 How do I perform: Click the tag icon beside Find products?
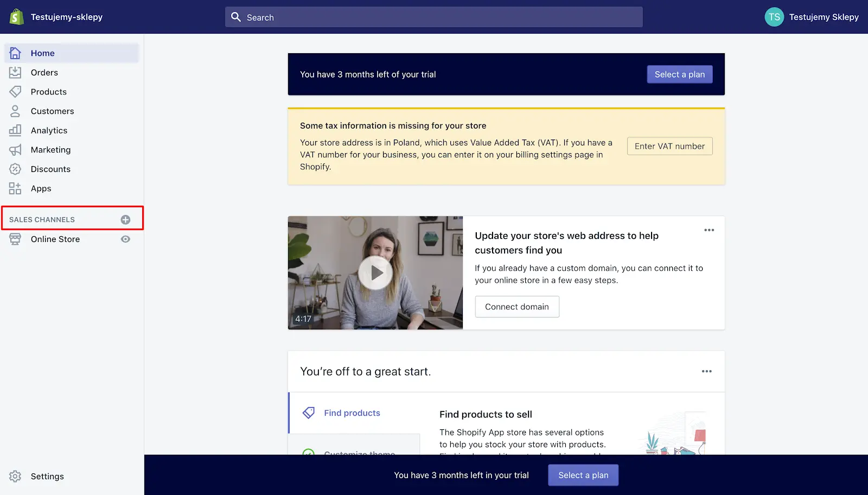click(309, 413)
